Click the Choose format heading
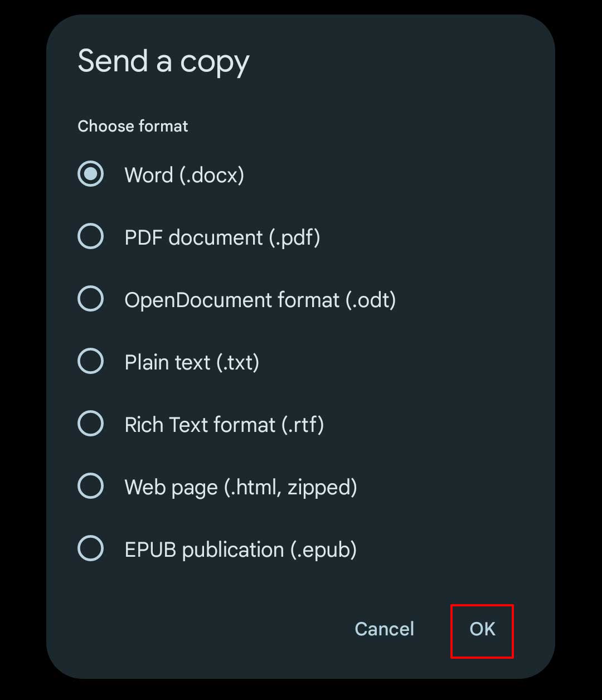The image size is (602, 700). 133,126
